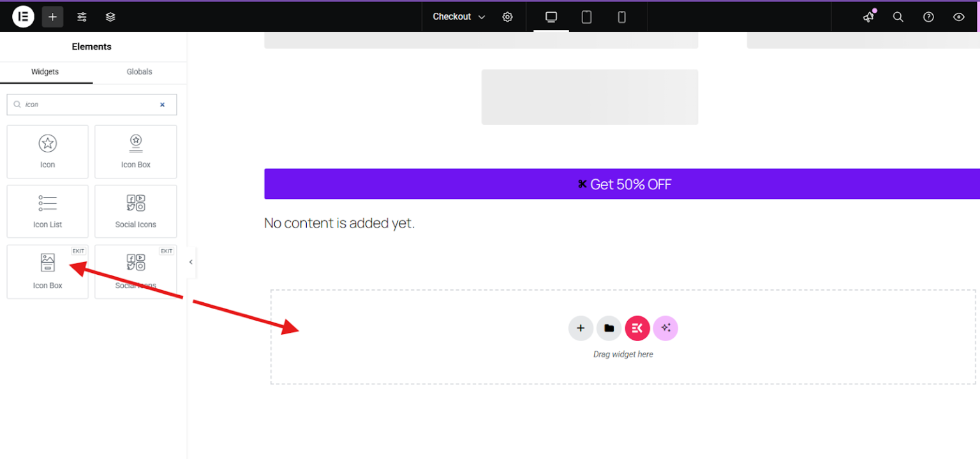Click the pink ElementsKit icon in the container
Viewport: 980px width, 459px height.
coord(637,328)
